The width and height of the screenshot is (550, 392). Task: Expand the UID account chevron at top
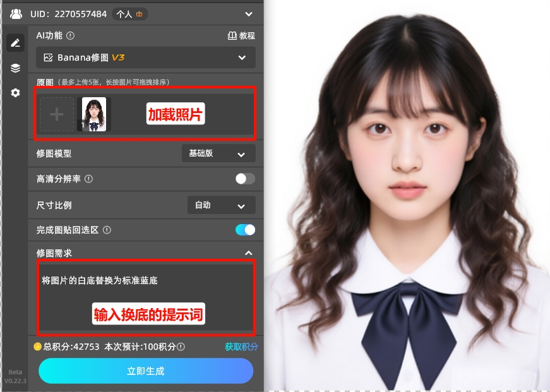(248, 13)
